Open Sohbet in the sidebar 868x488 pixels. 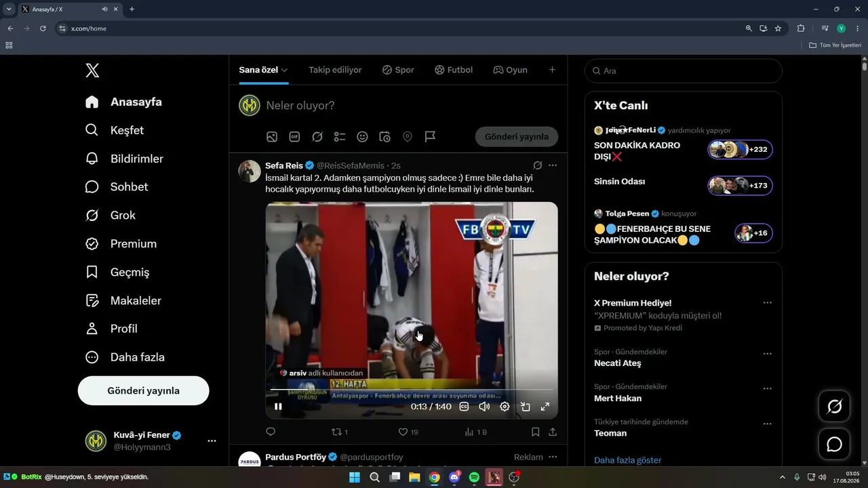point(116,187)
